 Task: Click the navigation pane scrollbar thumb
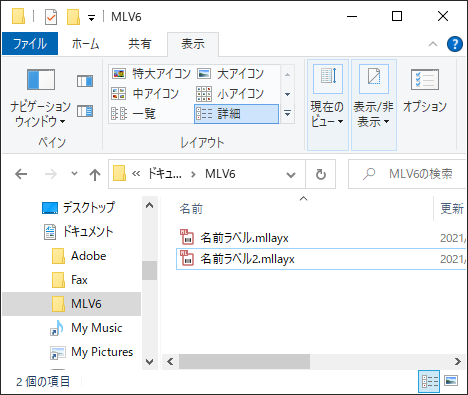(150, 270)
